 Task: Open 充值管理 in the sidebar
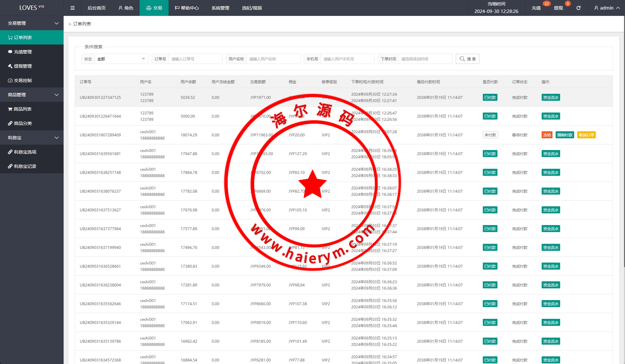23,52
